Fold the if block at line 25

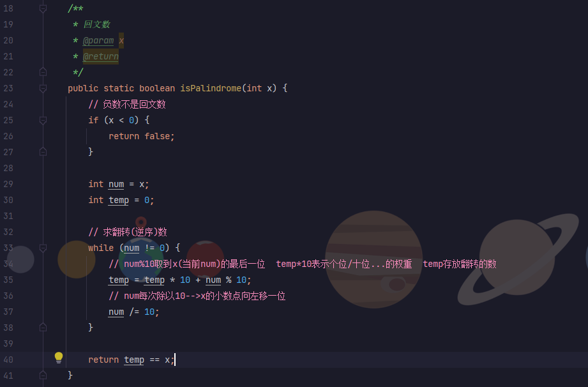[x=43, y=120]
